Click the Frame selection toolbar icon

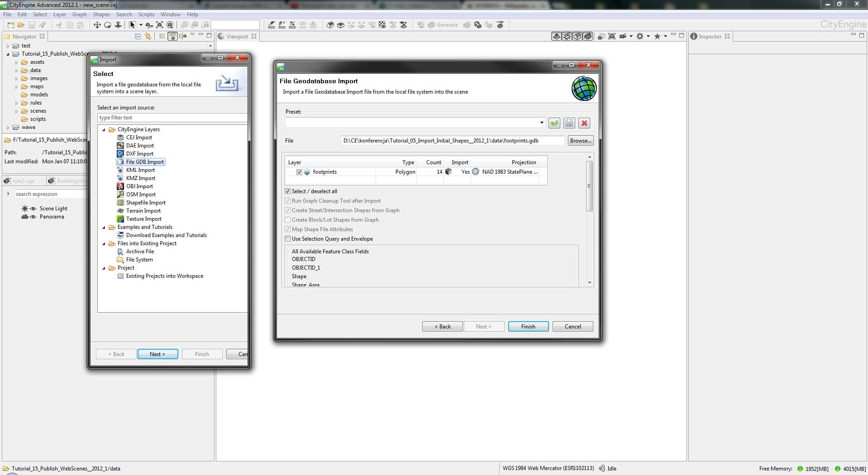(x=159, y=25)
